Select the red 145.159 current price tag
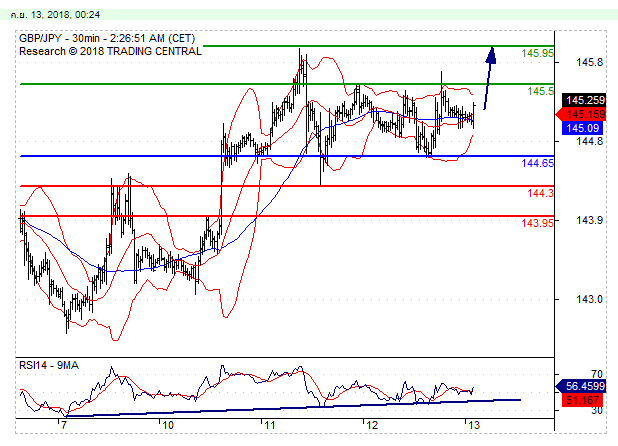This screenshot has height=446, width=618. coord(581,114)
